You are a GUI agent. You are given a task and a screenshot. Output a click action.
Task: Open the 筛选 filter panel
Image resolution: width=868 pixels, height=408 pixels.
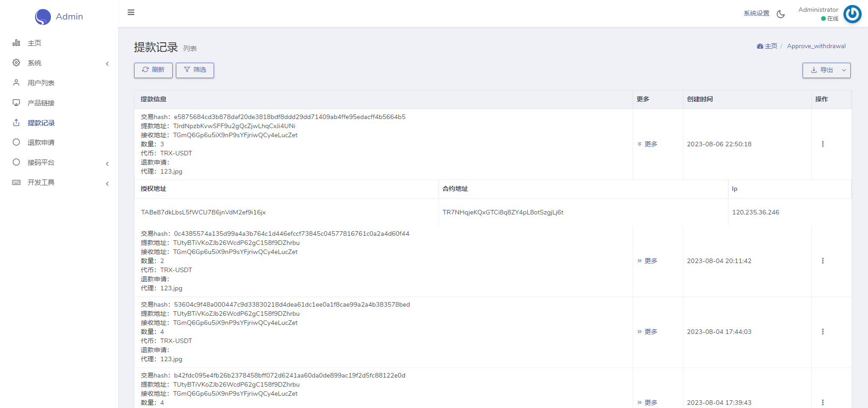[195, 70]
